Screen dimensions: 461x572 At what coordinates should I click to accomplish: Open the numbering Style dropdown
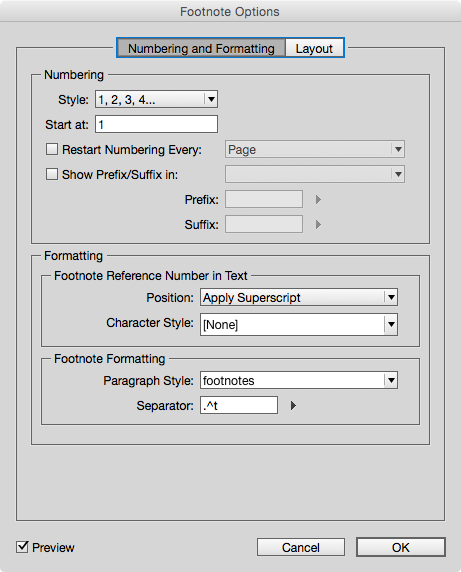[156, 99]
